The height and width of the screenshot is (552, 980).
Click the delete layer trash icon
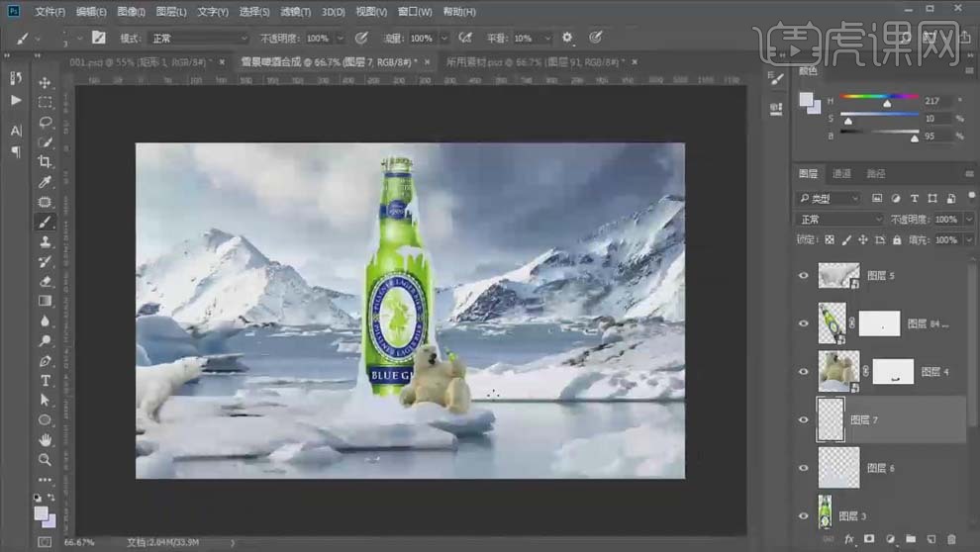[x=952, y=539]
